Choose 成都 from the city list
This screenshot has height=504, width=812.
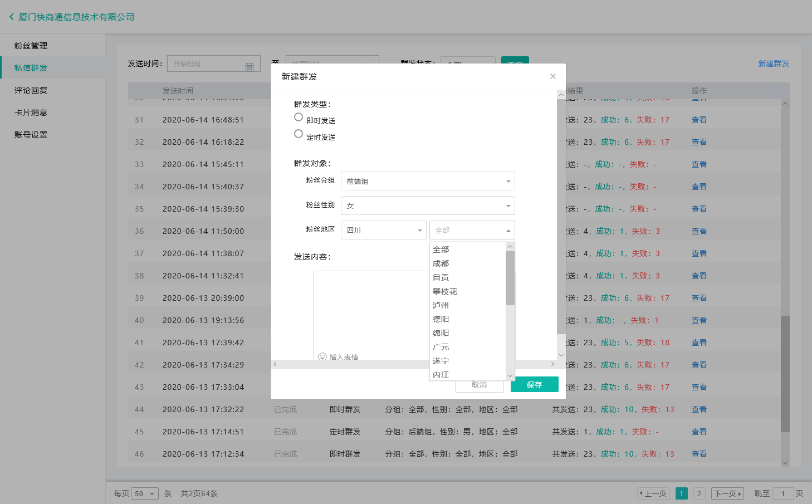tap(441, 263)
